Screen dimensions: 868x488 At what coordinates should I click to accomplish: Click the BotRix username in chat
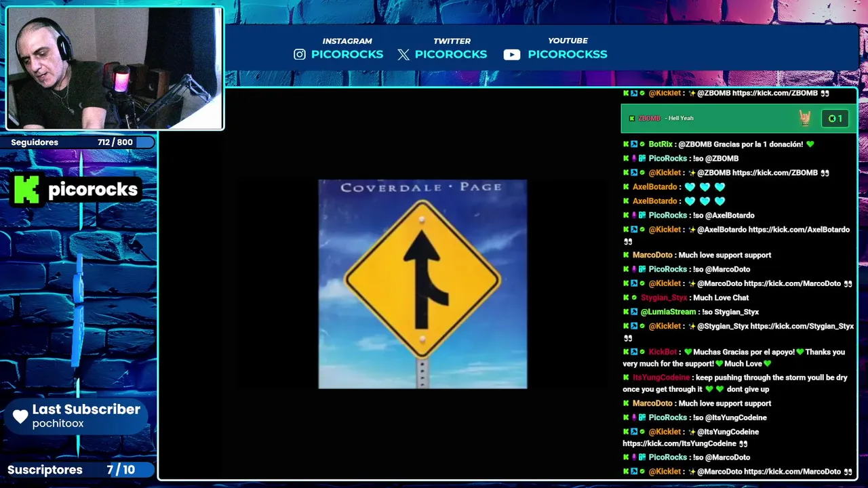660,144
